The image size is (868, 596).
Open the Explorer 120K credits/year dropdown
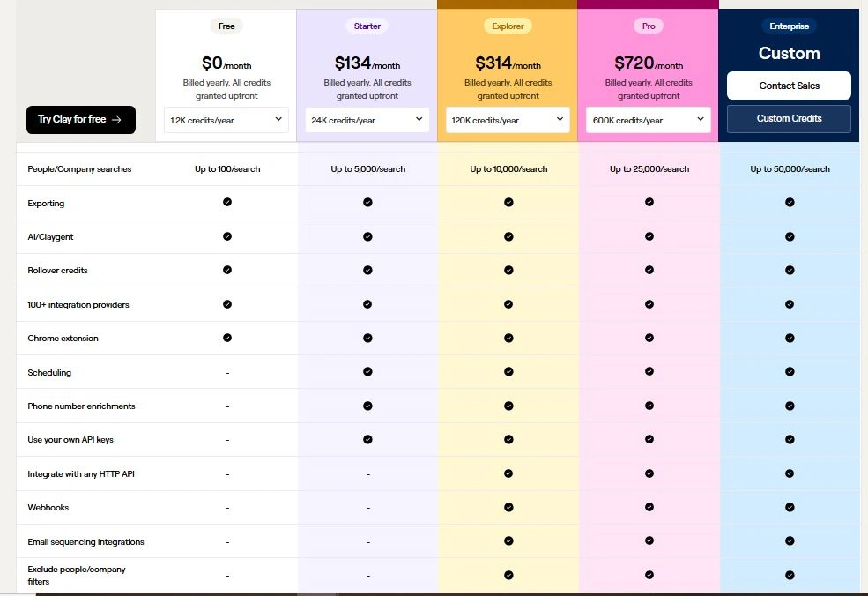coord(508,120)
